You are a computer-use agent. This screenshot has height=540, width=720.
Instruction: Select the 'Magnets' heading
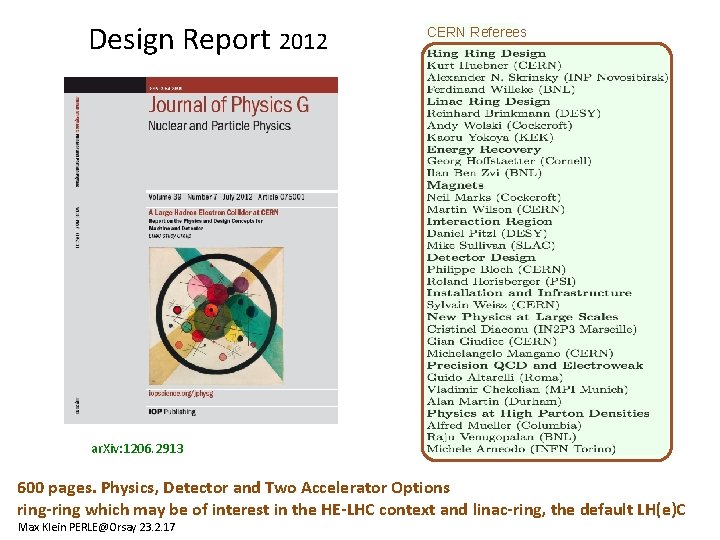pos(455,185)
